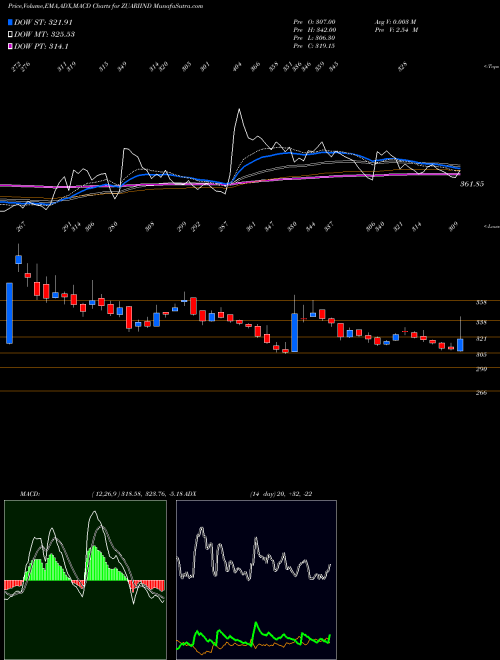Click the 353 price level label

coord(482,302)
